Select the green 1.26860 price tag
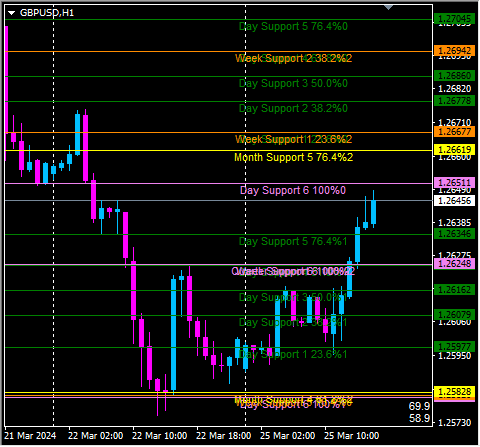 tap(455, 76)
